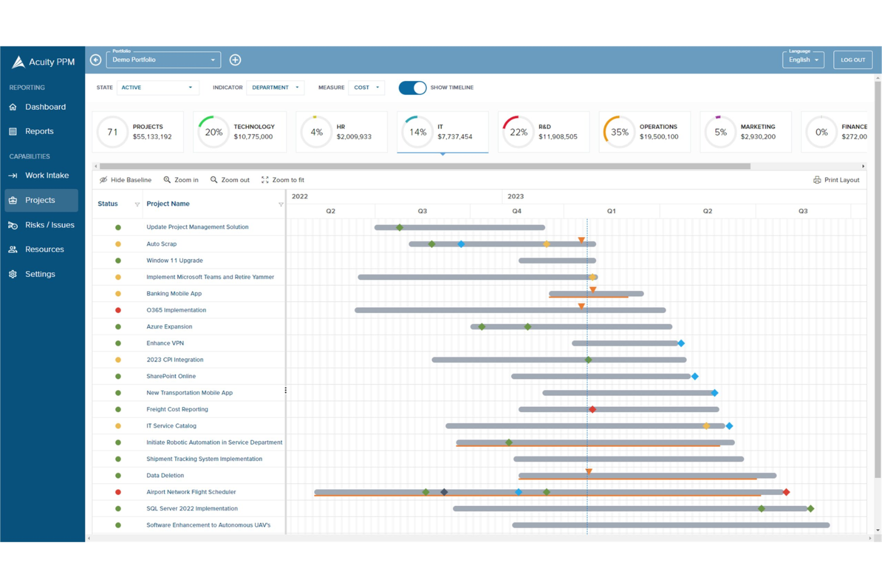Image resolution: width=882 pixels, height=588 pixels.
Task: Switch to the Technology department card
Action: (x=240, y=131)
